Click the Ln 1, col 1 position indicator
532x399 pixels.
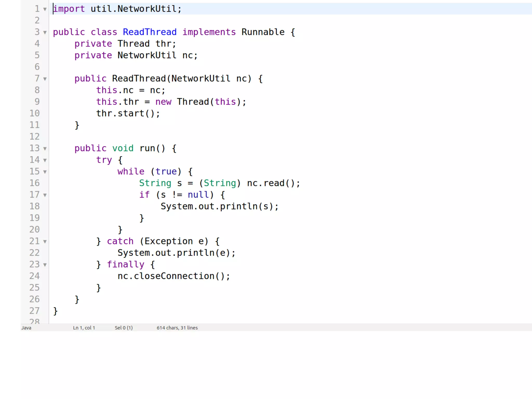pos(84,328)
